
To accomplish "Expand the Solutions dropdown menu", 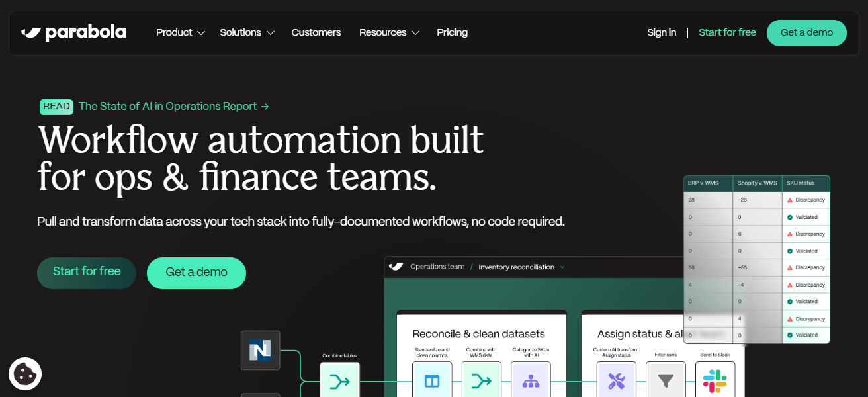I will pos(247,32).
